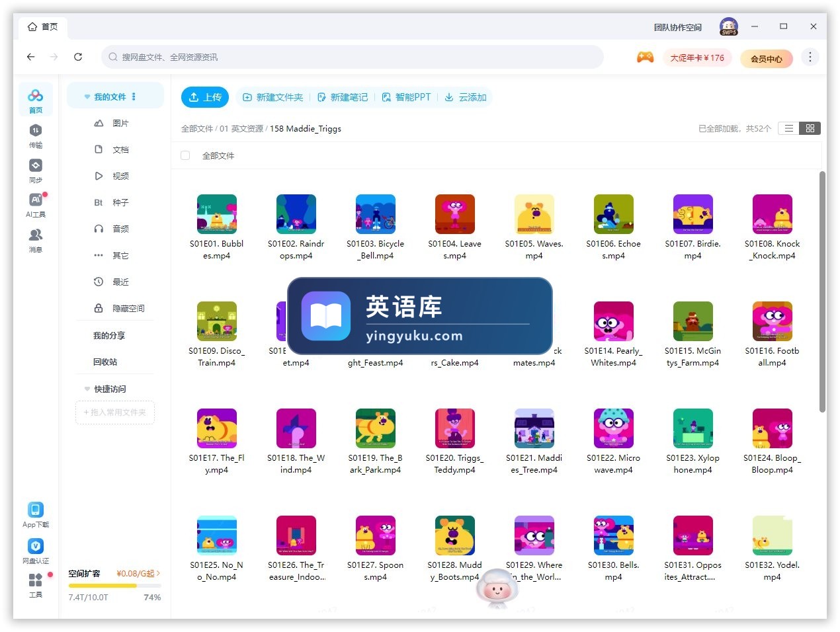Focus the 搜网盘文件 search field
This screenshot has height=632, width=840.
pos(352,57)
